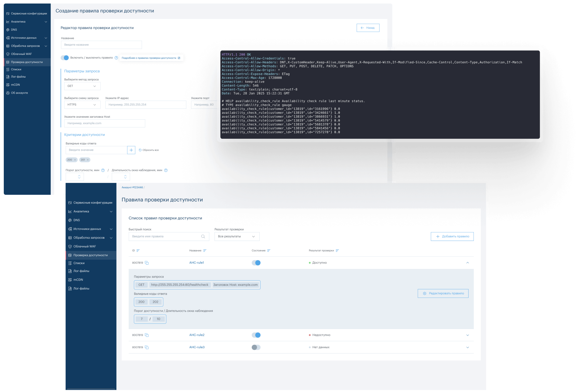Select Проверка доступности in the list window sidebar
Viewport: 576px width, 392px height.
(x=91, y=255)
